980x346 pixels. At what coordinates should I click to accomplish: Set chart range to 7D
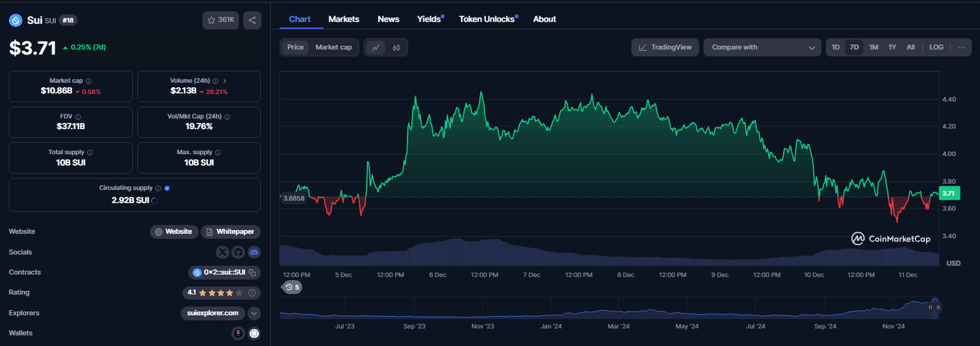(854, 48)
